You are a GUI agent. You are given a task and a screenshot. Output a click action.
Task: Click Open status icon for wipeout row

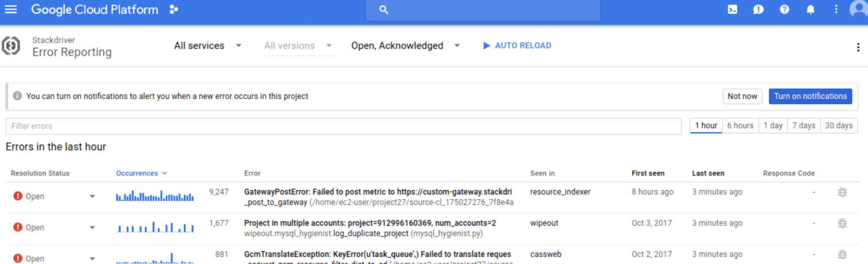[18, 227]
